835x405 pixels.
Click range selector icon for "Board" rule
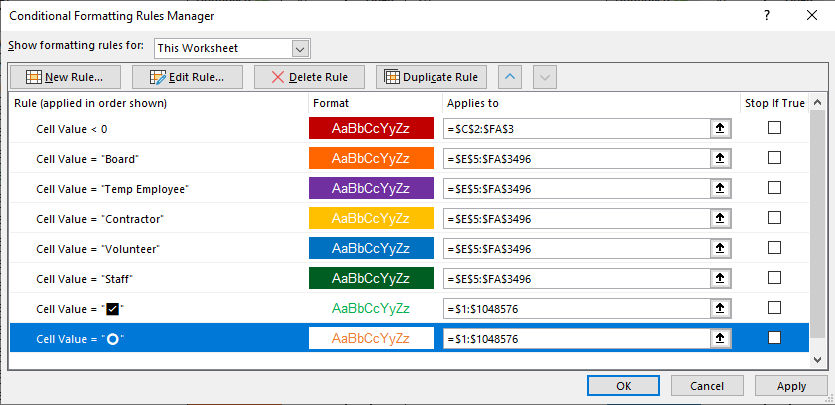(x=717, y=158)
